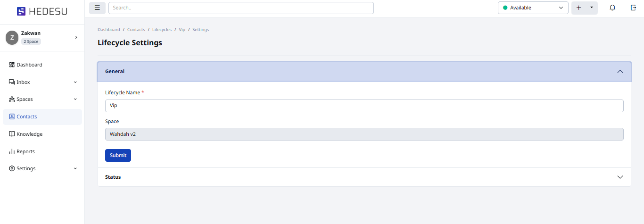644x224 pixels.
Task: Click the Lifecycle Name input field
Action: (364, 106)
